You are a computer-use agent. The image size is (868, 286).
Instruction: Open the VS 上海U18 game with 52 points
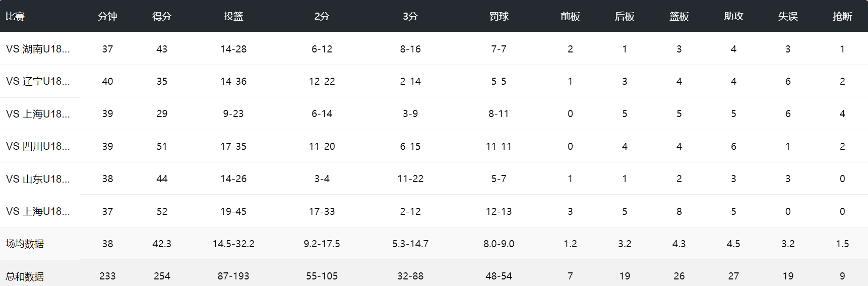point(38,211)
